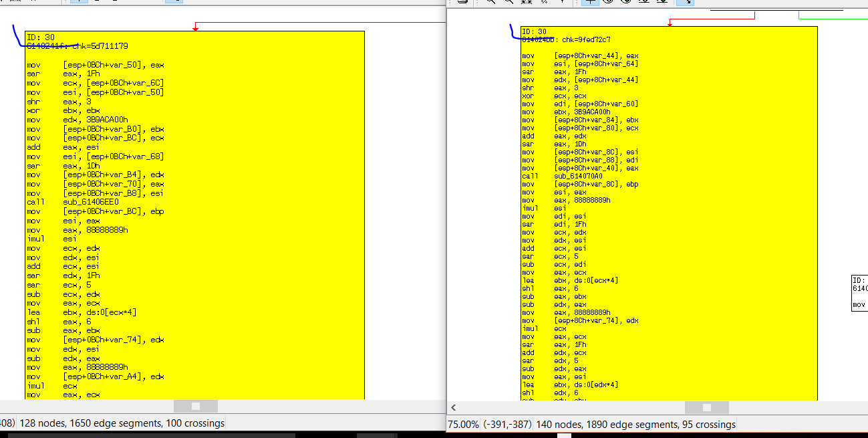The image size is (868, 438).
Task: Select the 128 nodes status text
Action: point(122,423)
